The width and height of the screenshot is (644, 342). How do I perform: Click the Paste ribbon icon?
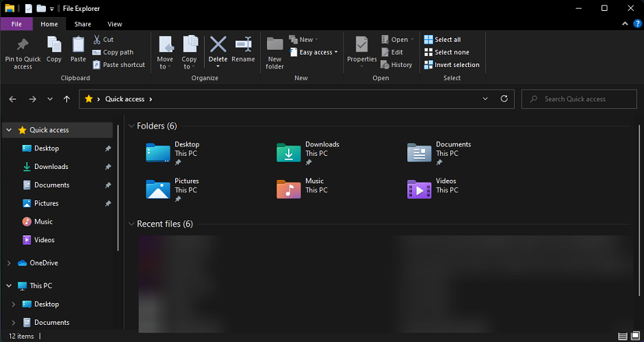[x=78, y=44]
